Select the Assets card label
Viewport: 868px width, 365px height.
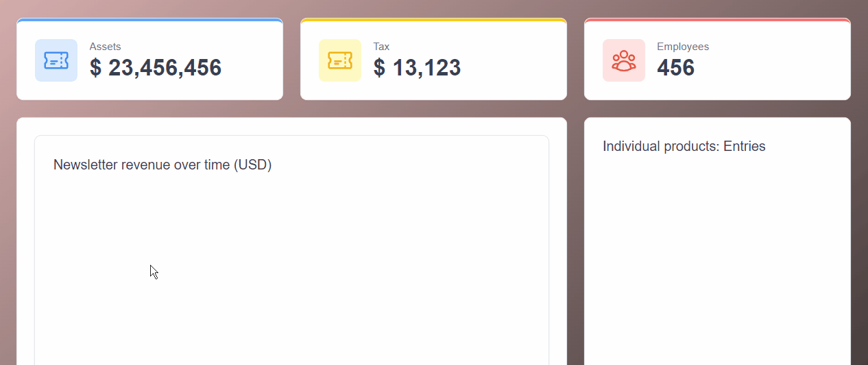click(x=105, y=47)
